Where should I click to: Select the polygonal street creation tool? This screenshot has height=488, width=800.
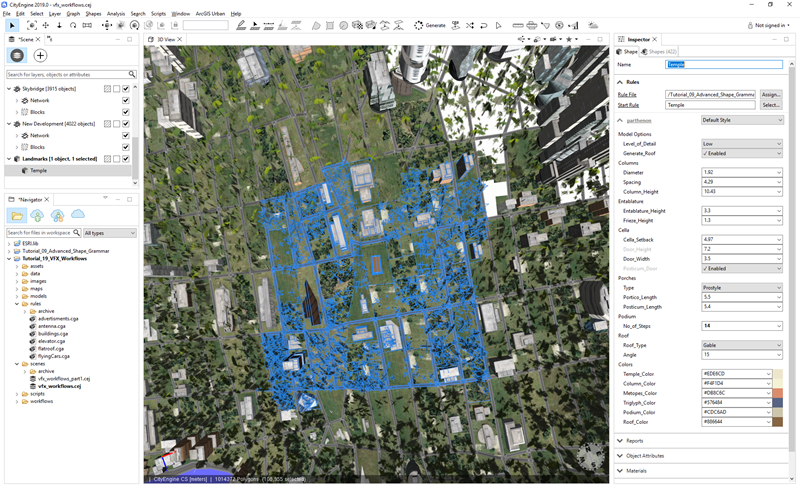coord(241,25)
